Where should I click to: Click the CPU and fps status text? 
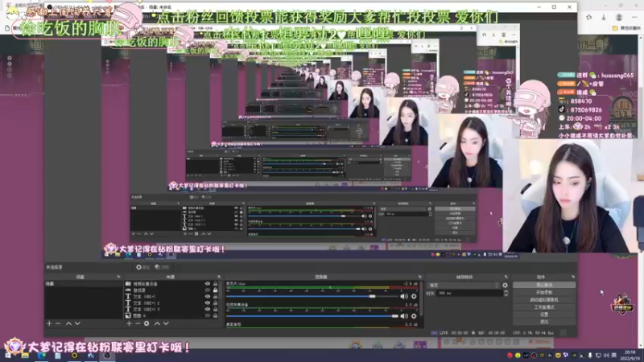(x=533, y=333)
